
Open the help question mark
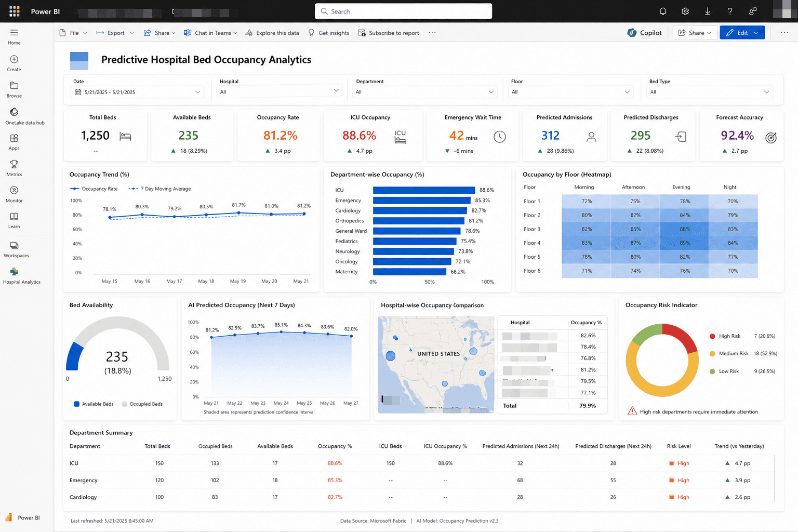coord(730,11)
